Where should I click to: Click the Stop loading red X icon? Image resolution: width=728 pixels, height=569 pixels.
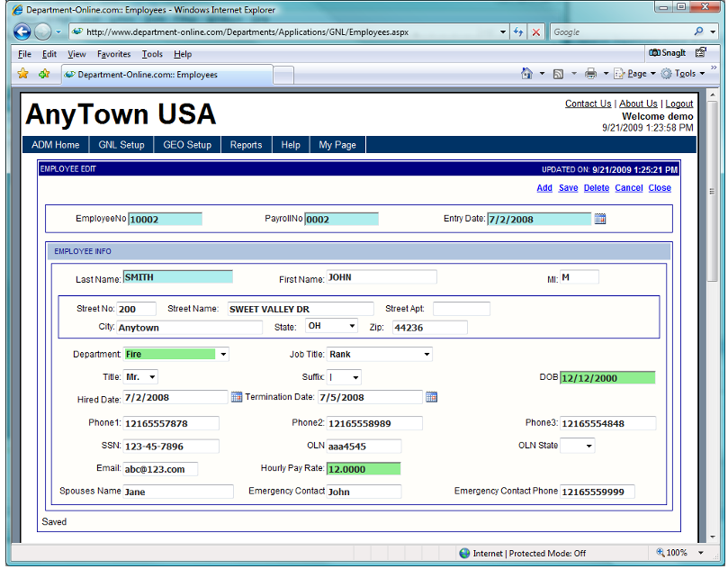535,32
